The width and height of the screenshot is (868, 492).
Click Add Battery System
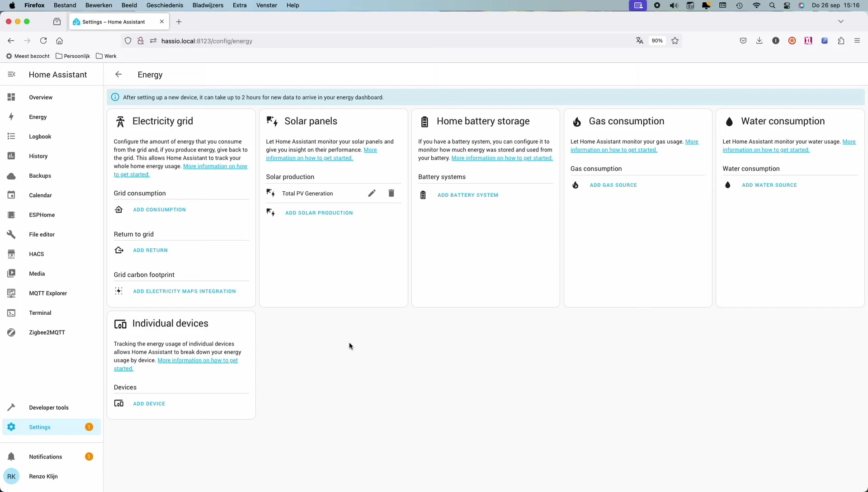coord(468,195)
